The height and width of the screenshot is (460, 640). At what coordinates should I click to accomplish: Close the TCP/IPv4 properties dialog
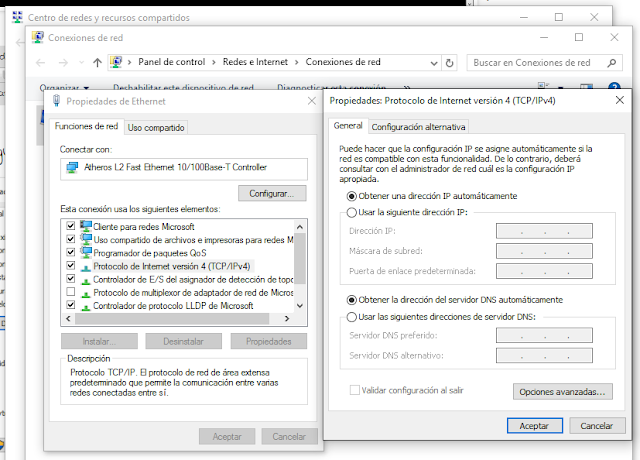click(x=620, y=100)
